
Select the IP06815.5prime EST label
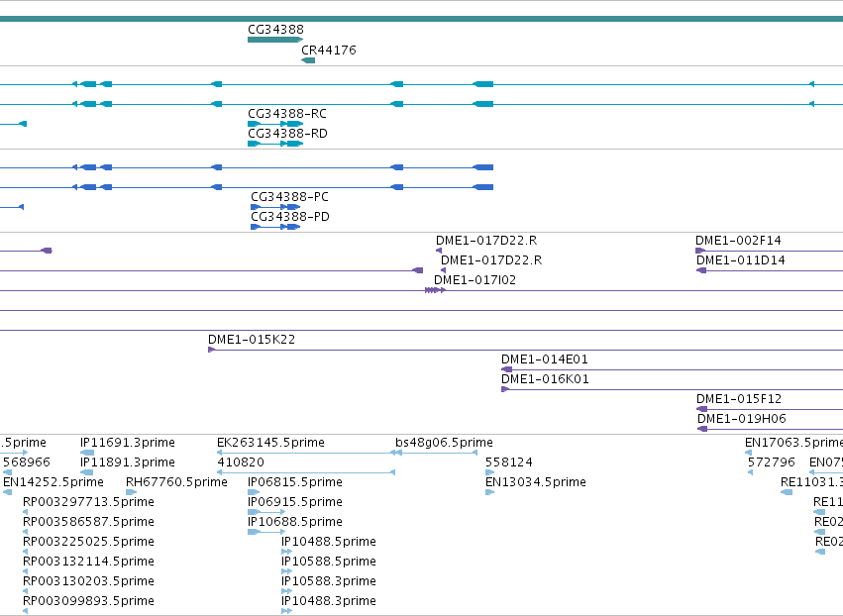pyautogui.click(x=294, y=482)
